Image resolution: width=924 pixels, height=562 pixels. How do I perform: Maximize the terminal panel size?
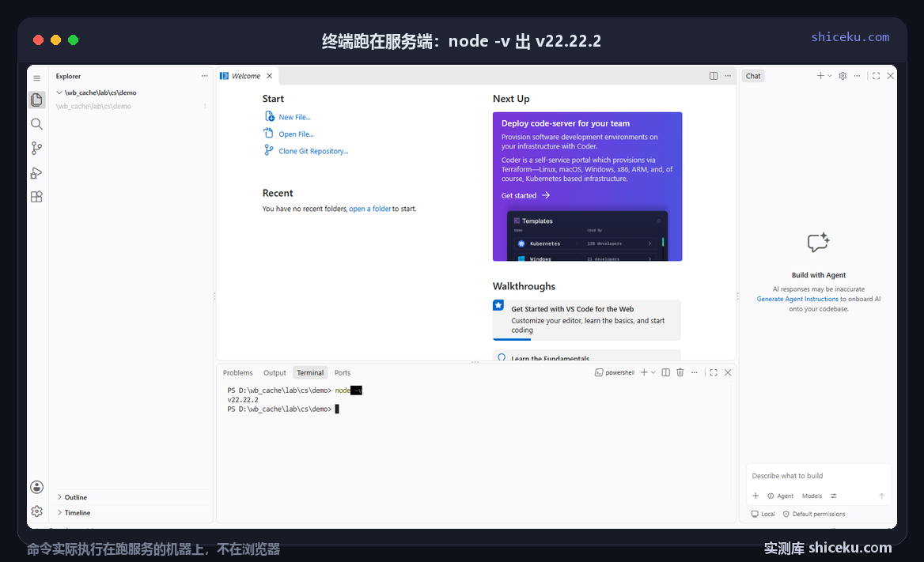[714, 372]
